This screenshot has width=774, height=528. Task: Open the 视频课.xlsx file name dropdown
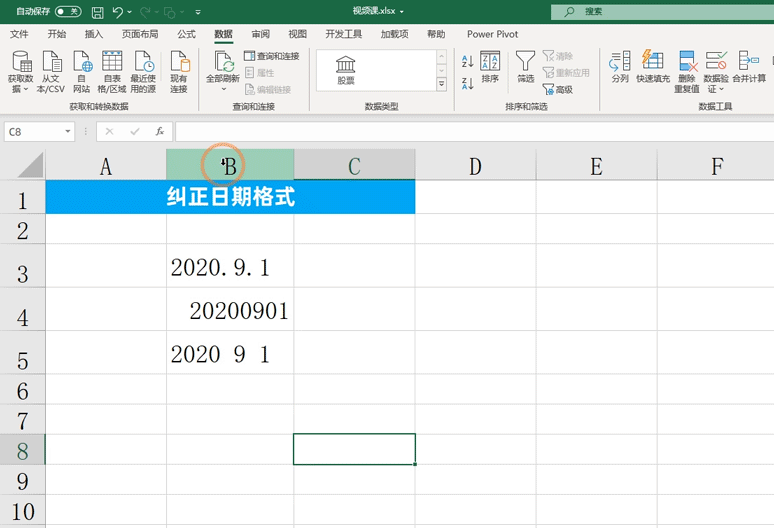(x=402, y=11)
